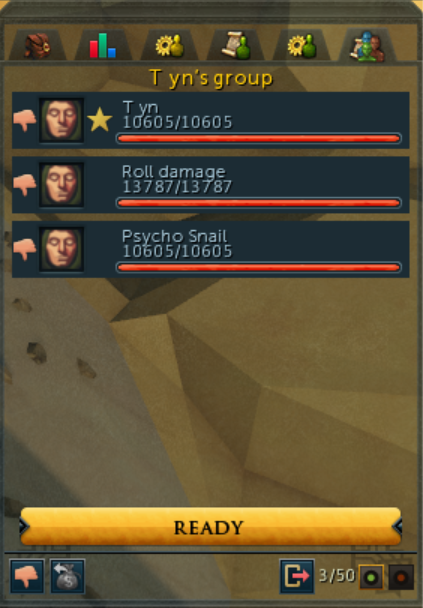Click T yn's face portrait
This screenshot has width=423, height=608.
[x=61, y=120]
